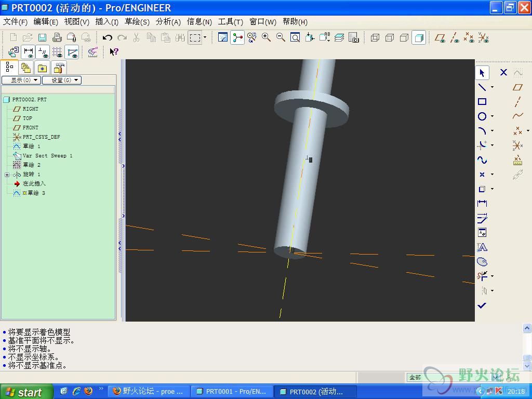Select the sketch text tool
Viewport: 532px width, 399px height.
[x=482, y=247]
